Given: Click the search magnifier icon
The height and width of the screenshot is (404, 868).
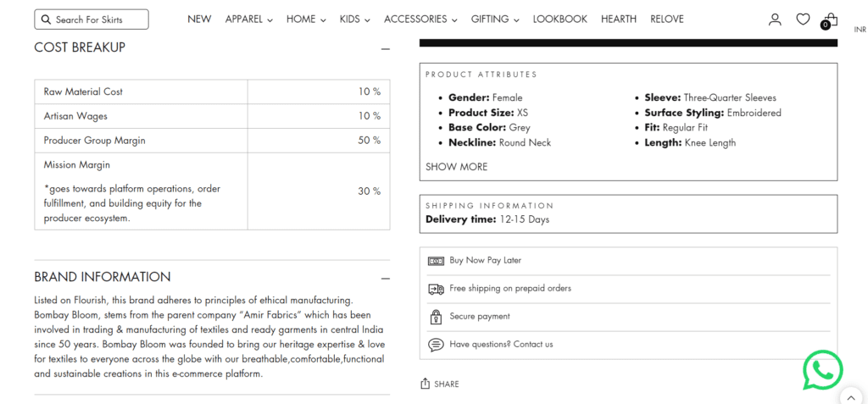Looking at the screenshot, I should [46, 19].
